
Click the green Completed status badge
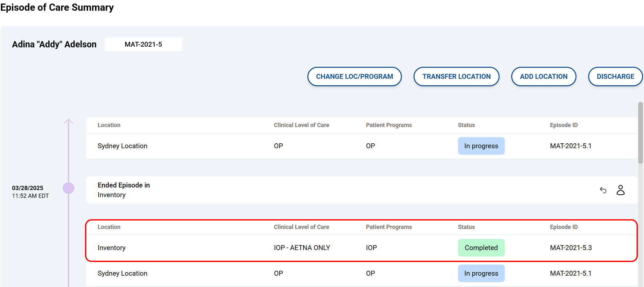481,248
